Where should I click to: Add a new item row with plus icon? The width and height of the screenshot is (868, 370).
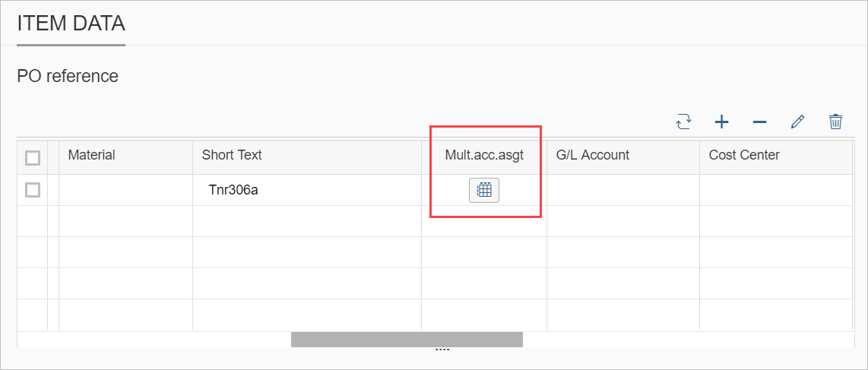coord(721,122)
